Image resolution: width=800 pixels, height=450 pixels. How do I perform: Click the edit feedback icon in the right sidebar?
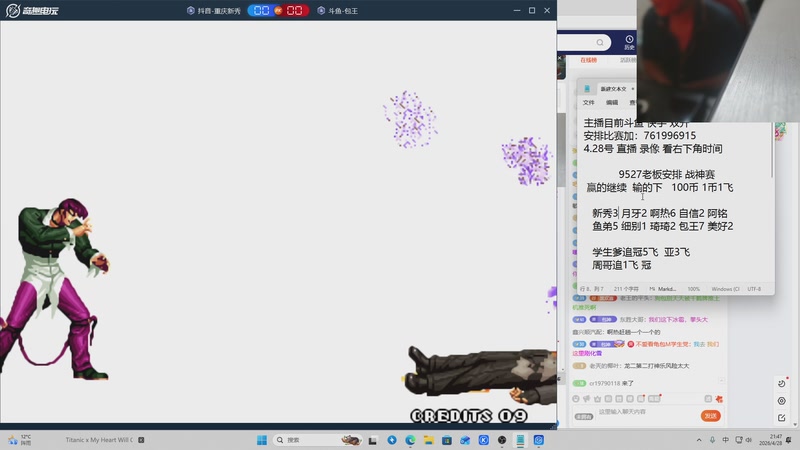(x=782, y=418)
